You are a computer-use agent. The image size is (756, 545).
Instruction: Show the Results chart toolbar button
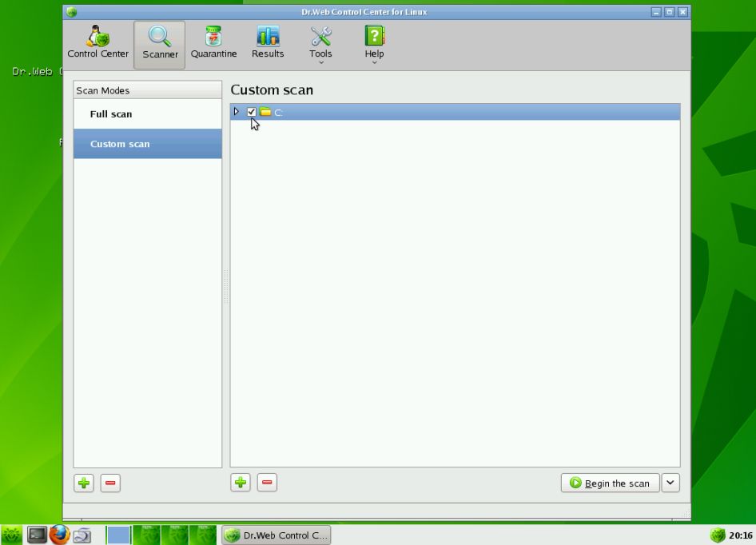(268, 43)
